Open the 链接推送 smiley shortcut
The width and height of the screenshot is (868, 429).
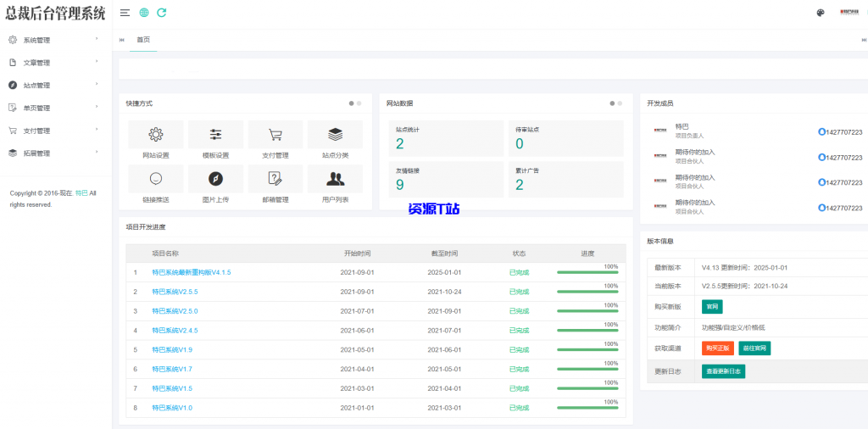pyautogui.click(x=155, y=179)
